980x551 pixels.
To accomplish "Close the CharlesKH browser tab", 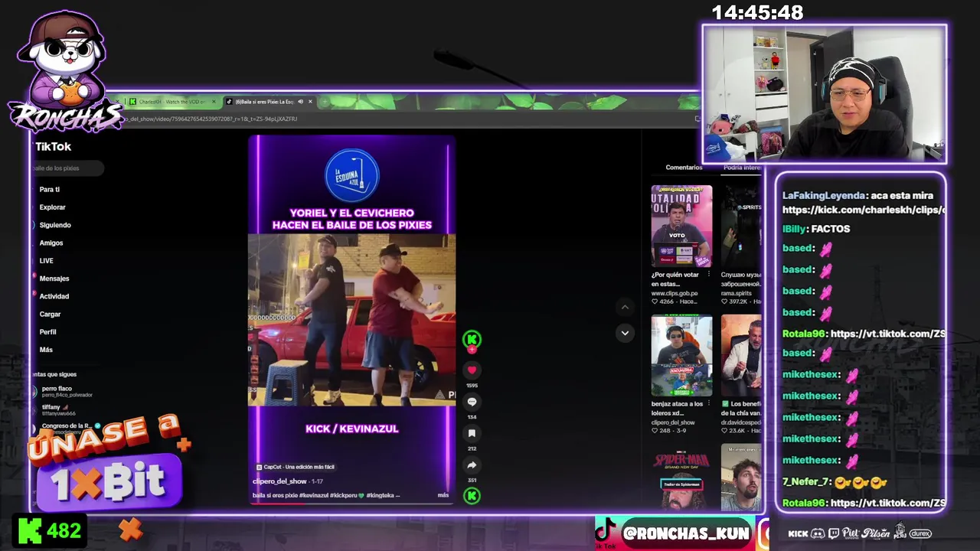I will pyautogui.click(x=214, y=102).
